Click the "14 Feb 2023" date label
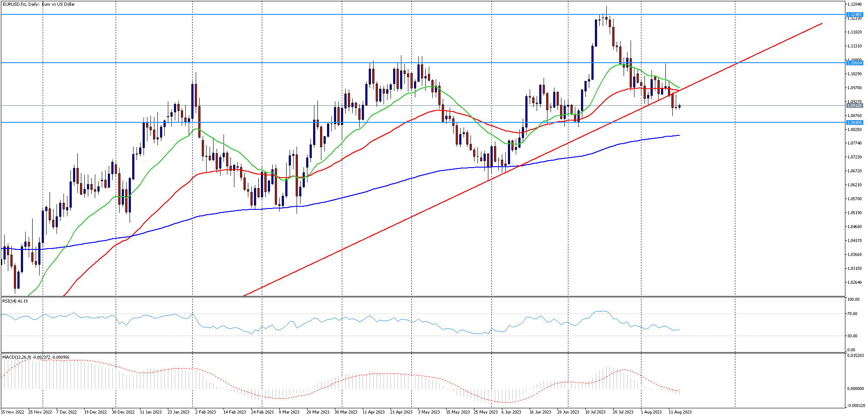868x417 pixels. pyautogui.click(x=235, y=412)
